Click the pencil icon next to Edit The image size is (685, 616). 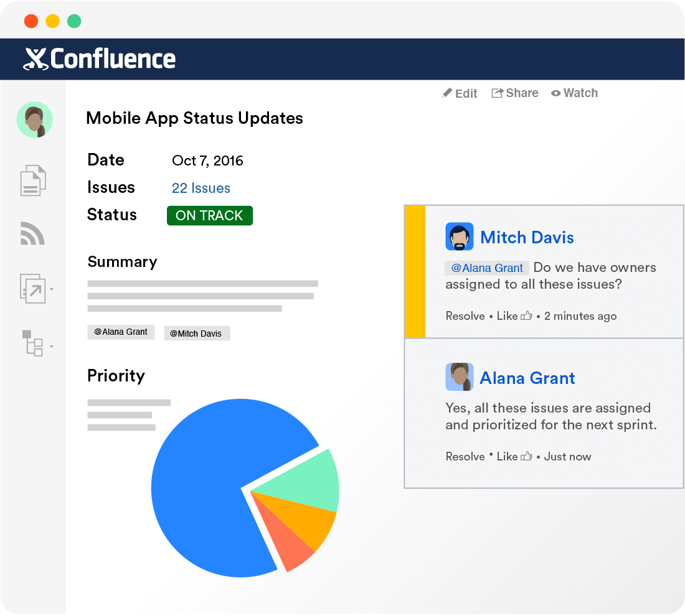coord(447,92)
